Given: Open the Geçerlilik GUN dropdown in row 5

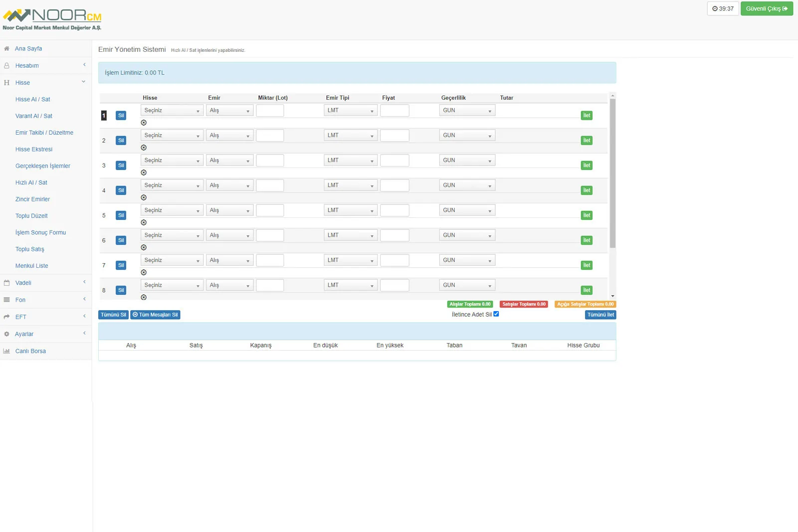Looking at the screenshot, I should [x=467, y=210].
